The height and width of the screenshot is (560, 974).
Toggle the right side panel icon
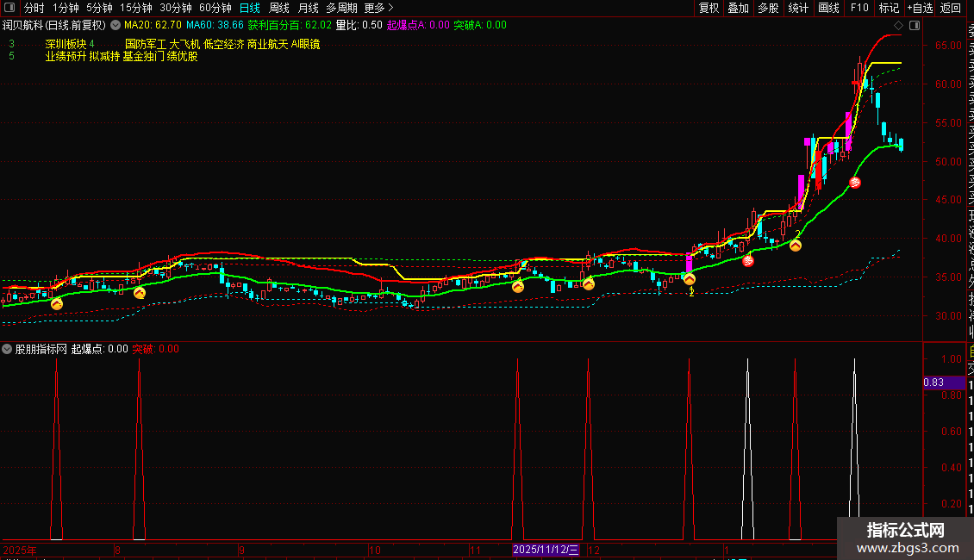[x=913, y=26]
